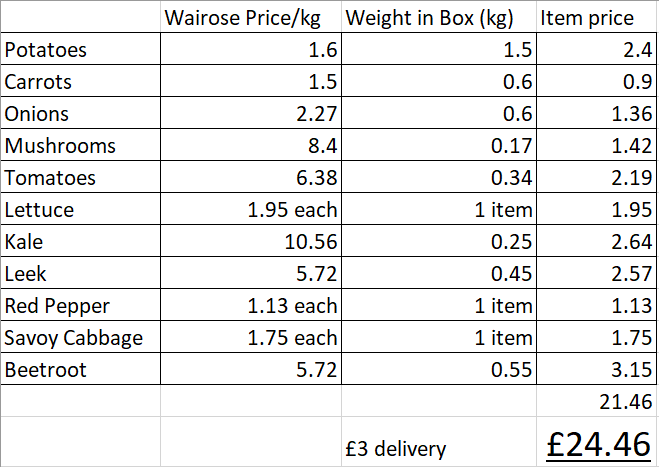Select the £24.46 total cell
Viewport: 659px width, 467px height.
(x=598, y=444)
